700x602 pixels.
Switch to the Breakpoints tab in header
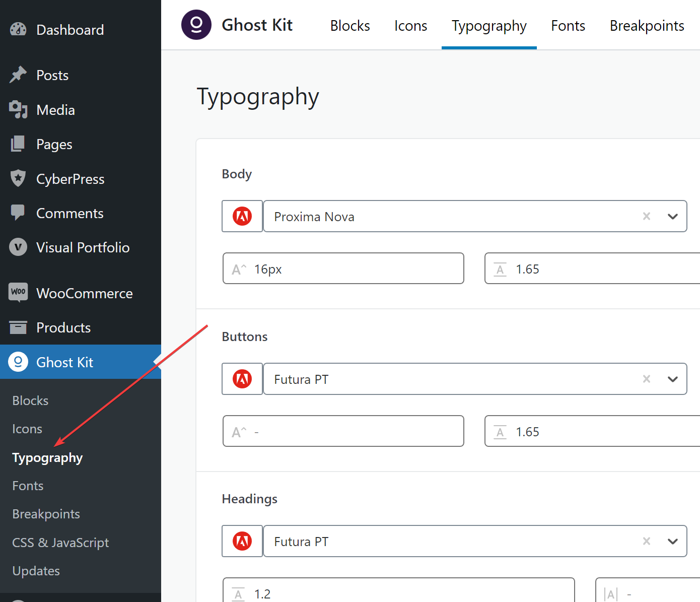(647, 26)
